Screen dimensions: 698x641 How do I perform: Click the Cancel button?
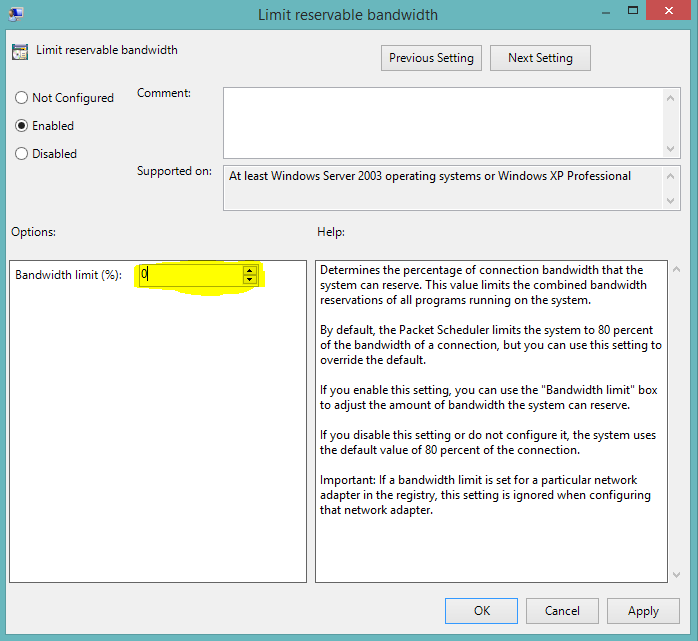562,611
